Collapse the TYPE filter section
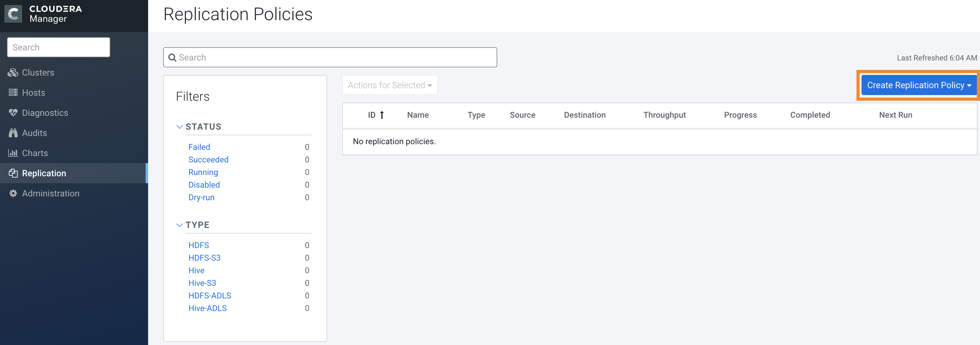Screen dimensions: 980x345 pos(180,225)
